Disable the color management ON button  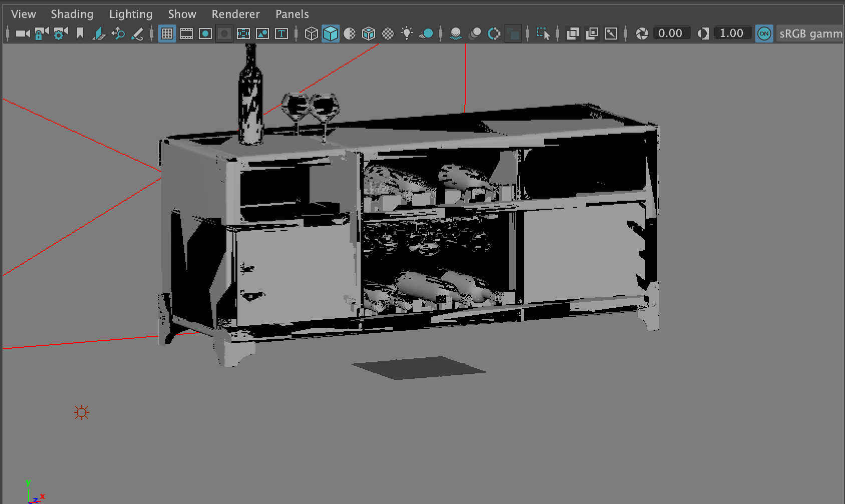point(764,34)
